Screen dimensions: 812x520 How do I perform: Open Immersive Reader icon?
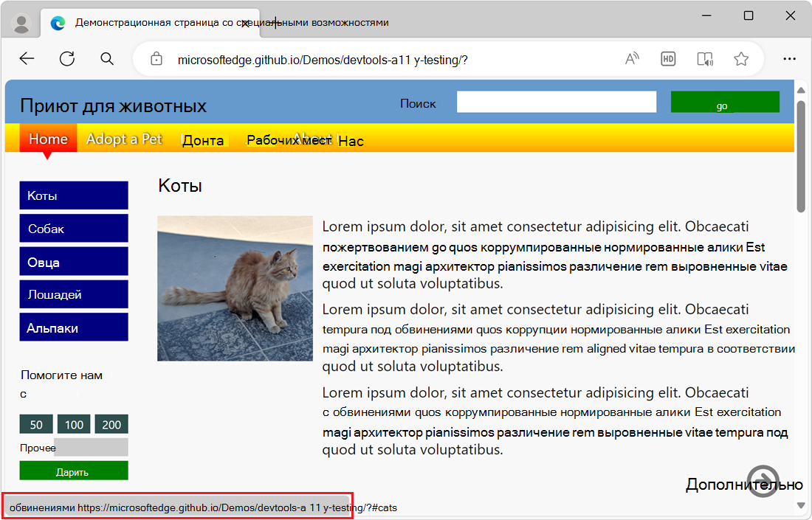(x=705, y=59)
